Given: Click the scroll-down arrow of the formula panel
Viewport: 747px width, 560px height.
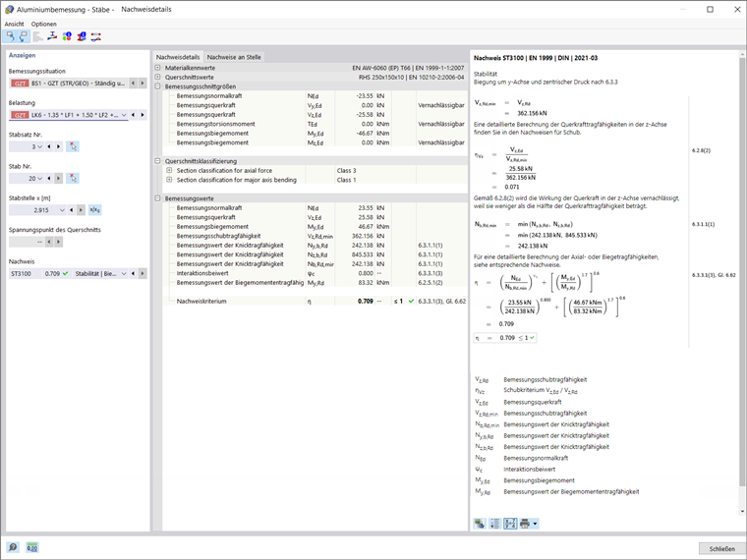Looking at the screenshot, I should tap(742, 512).
